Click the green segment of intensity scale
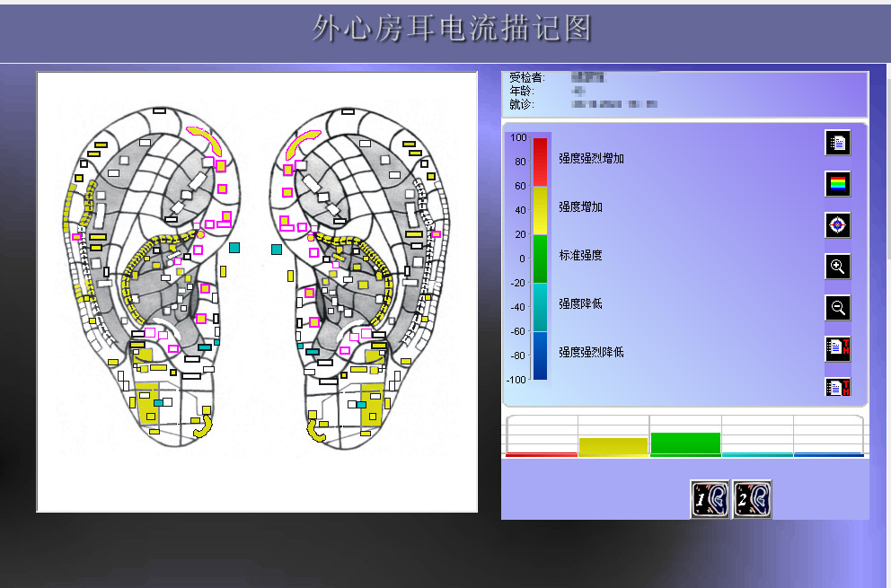Image resolution: width=891 pixels, height=588 pixels. 540,259
